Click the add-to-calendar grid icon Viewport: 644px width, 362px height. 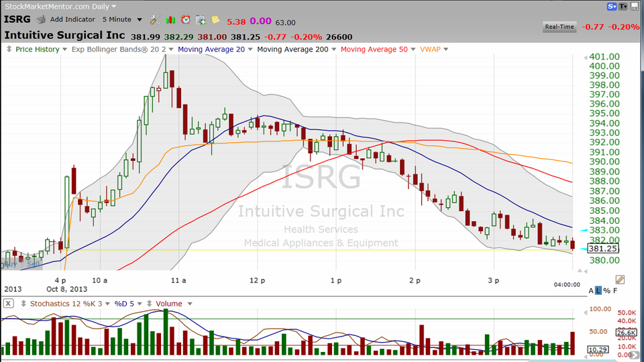(x=201, y=19)
